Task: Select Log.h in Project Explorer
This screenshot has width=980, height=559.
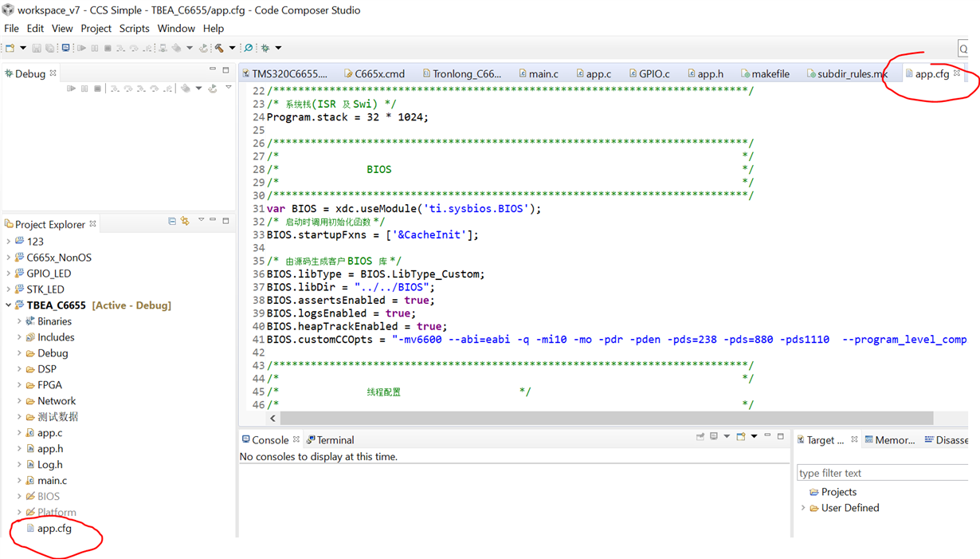Action: tap(49, 464)
